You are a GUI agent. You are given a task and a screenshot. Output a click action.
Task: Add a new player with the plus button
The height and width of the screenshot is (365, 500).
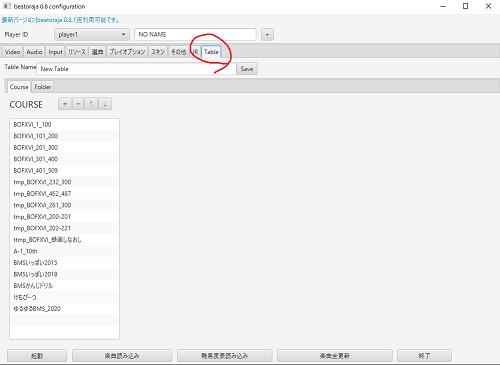click(267, 34)
